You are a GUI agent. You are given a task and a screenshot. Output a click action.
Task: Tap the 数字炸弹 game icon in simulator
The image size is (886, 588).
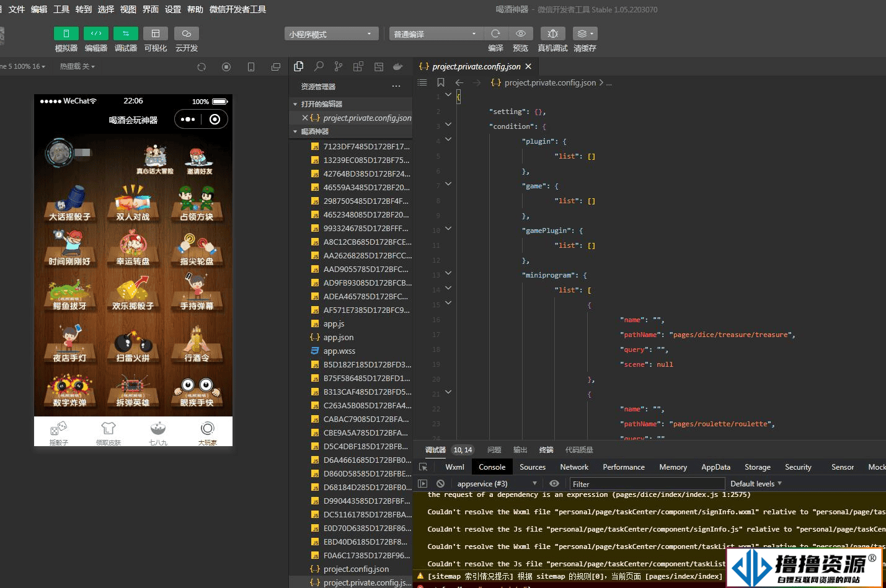[69, 390]
